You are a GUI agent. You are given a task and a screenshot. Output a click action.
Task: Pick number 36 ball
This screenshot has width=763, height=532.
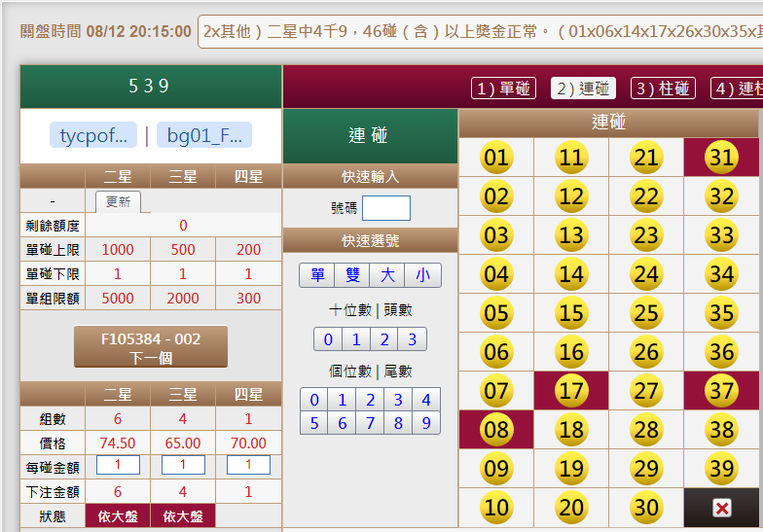coord(722,352)
